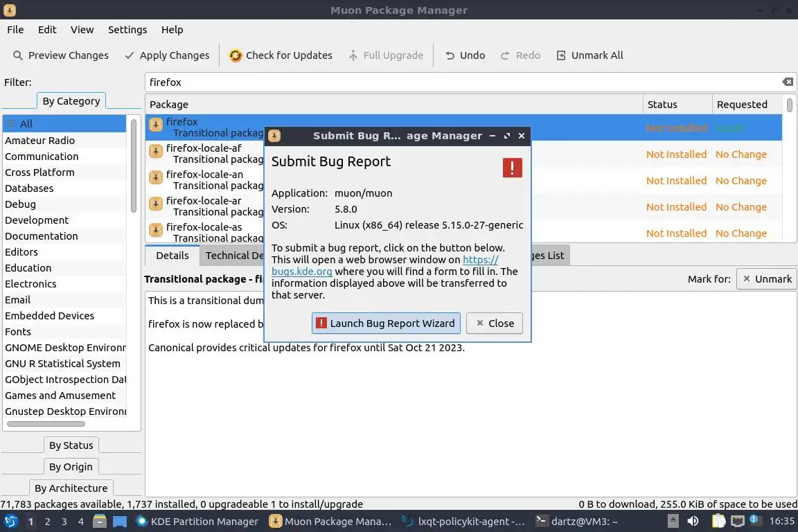Click the firefox package icon
This screenshot has width=798, height=532.
[156, 124]
